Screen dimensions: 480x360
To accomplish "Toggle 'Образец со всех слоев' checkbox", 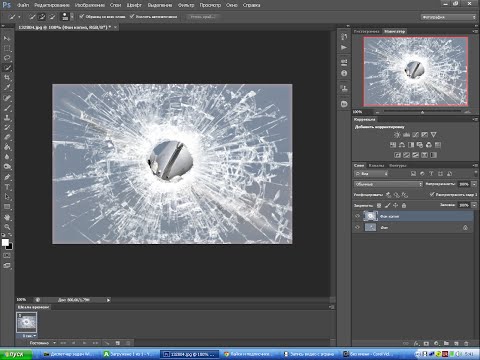I will pos(82,16).
